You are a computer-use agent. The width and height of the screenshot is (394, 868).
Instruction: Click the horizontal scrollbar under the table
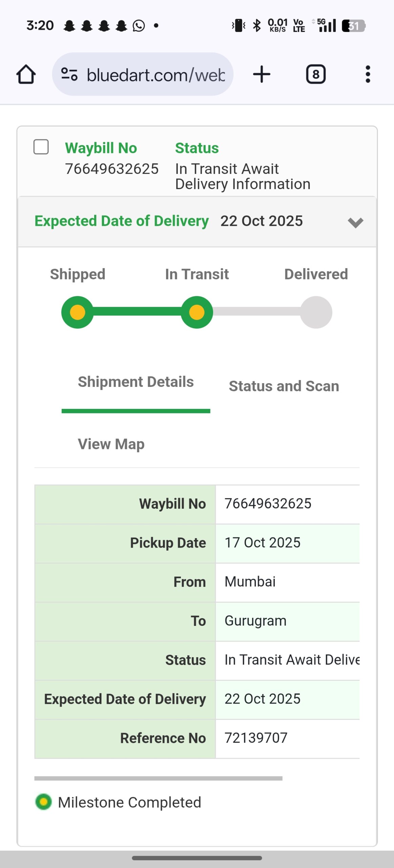coord(158,778)
